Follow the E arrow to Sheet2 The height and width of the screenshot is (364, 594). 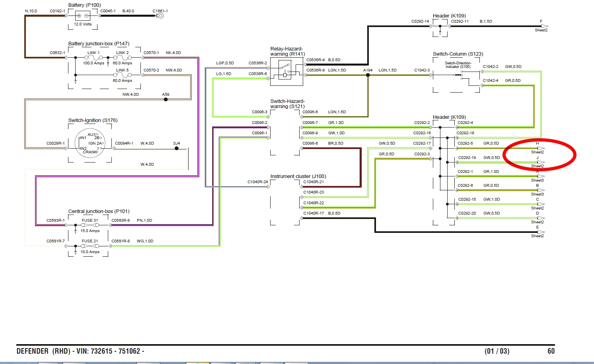coord(541,232)
